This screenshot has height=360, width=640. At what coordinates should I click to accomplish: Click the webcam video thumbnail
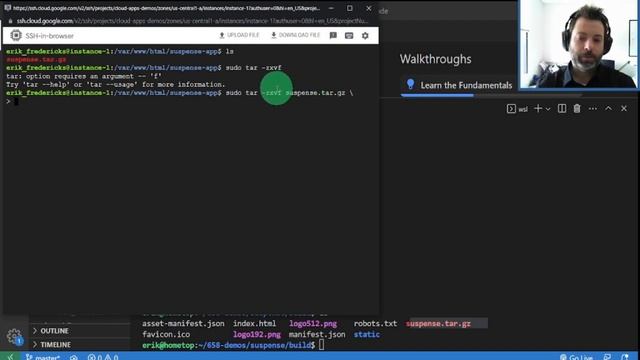coord(578,44)
